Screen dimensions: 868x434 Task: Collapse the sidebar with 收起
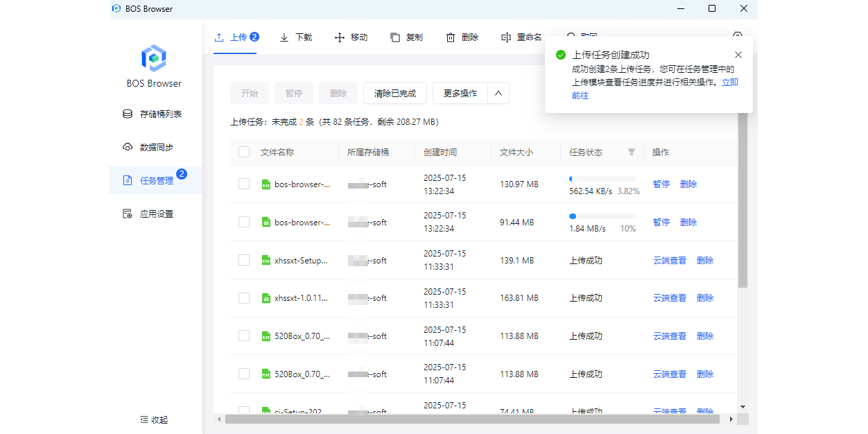[x=154, y=419]
